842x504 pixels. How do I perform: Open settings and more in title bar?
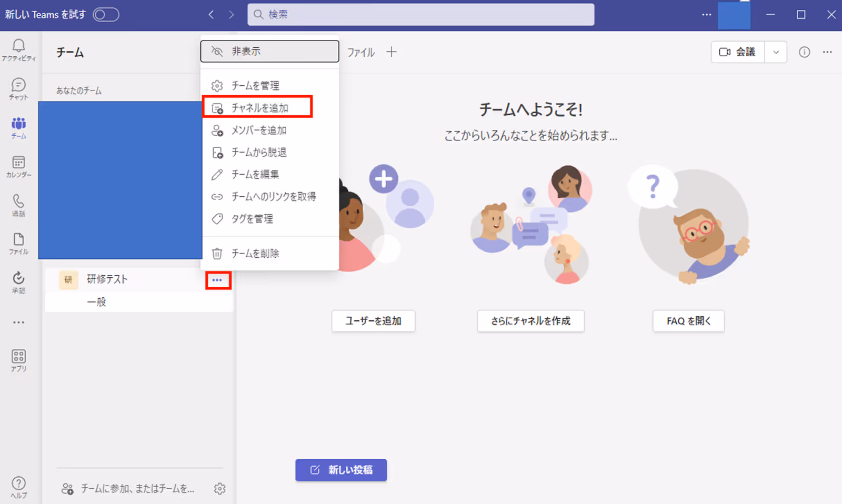[x=706, y=15]
